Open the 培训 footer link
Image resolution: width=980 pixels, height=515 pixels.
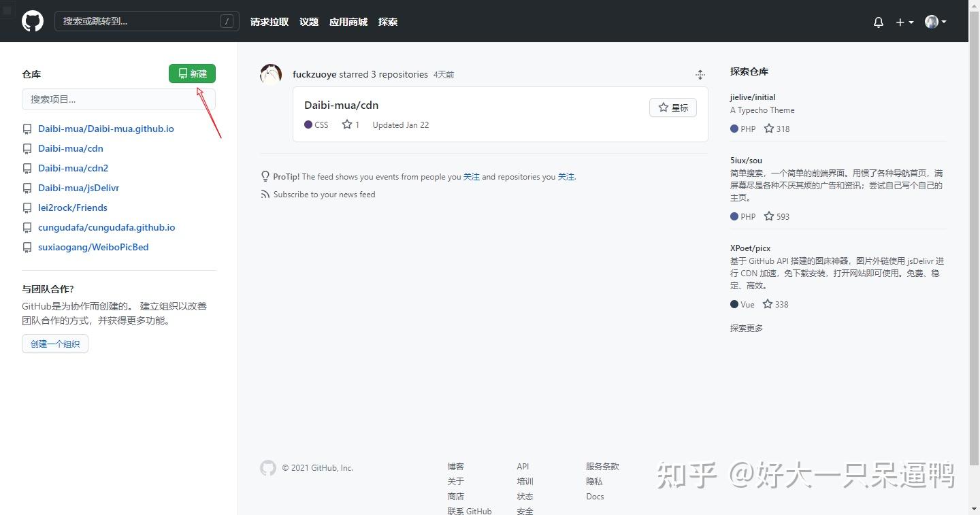click(x=525, y=482)
